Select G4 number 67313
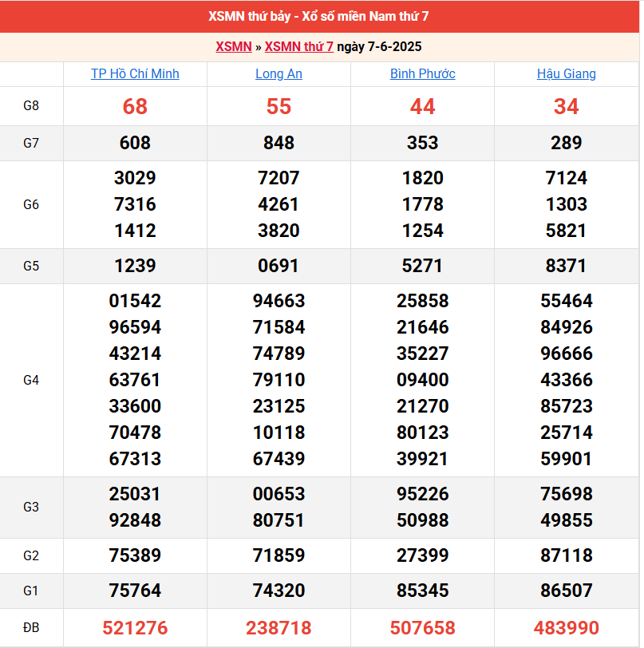This screenshot has height=648, width=644. (x=135, y=459)
